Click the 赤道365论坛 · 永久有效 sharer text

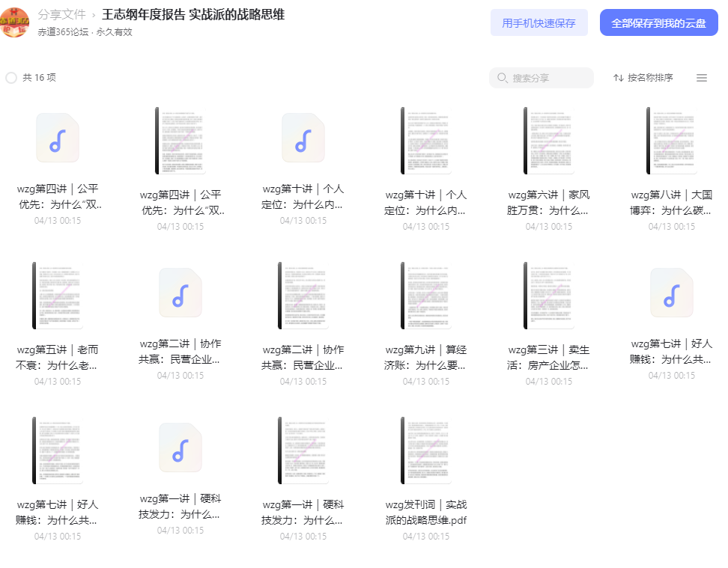tap(85, 32)
